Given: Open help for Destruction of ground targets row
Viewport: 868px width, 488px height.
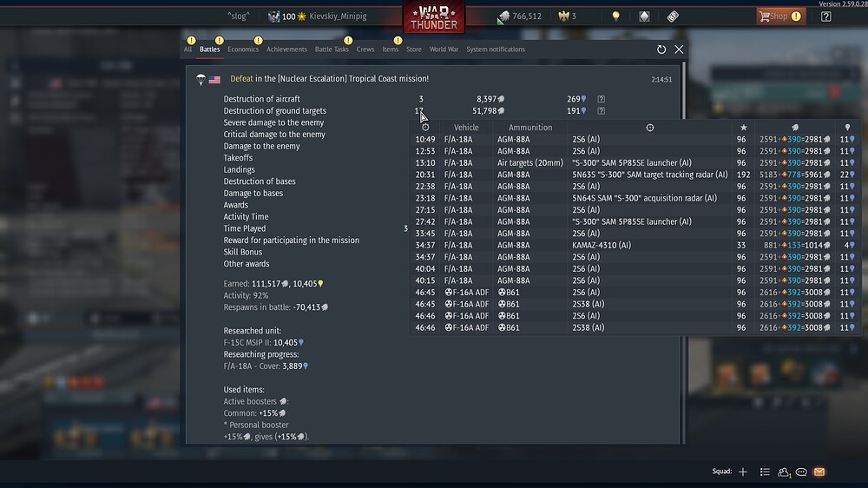Looking at the screenshot, I should click(x=601, y=111).
